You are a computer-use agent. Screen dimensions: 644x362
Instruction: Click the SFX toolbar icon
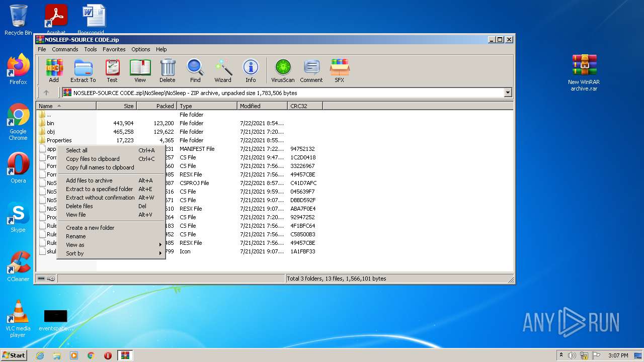pos(340,70)
